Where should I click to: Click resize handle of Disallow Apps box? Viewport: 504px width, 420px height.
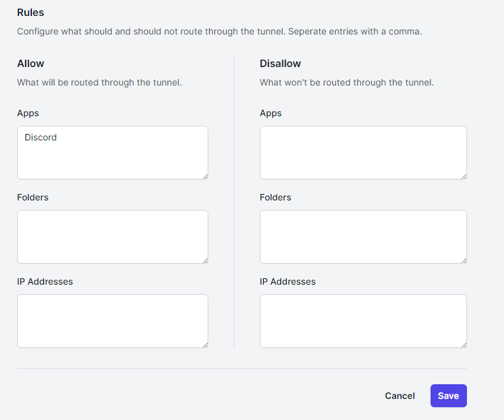pyautogui.click(x=463, y=176)
